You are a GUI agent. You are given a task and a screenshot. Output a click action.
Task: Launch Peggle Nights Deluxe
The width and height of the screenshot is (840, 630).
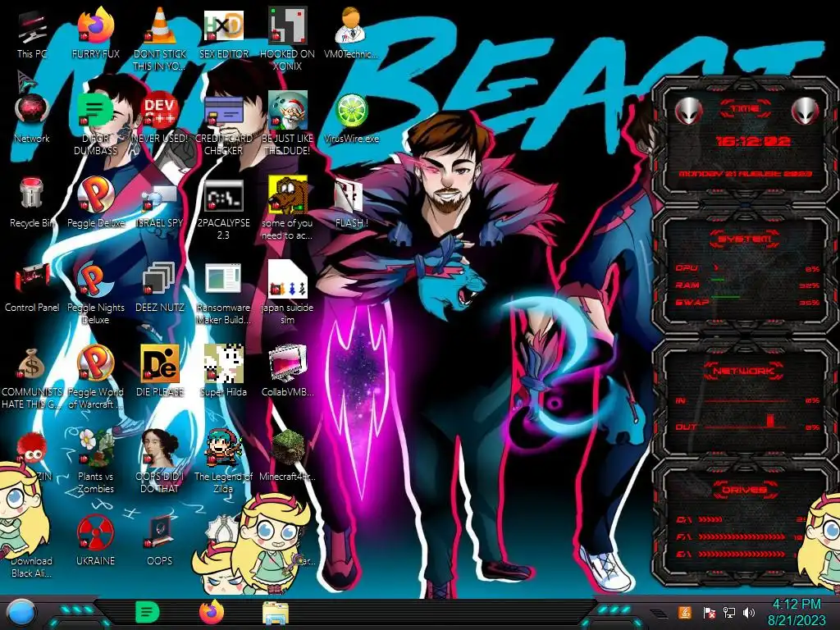[95, 292]
